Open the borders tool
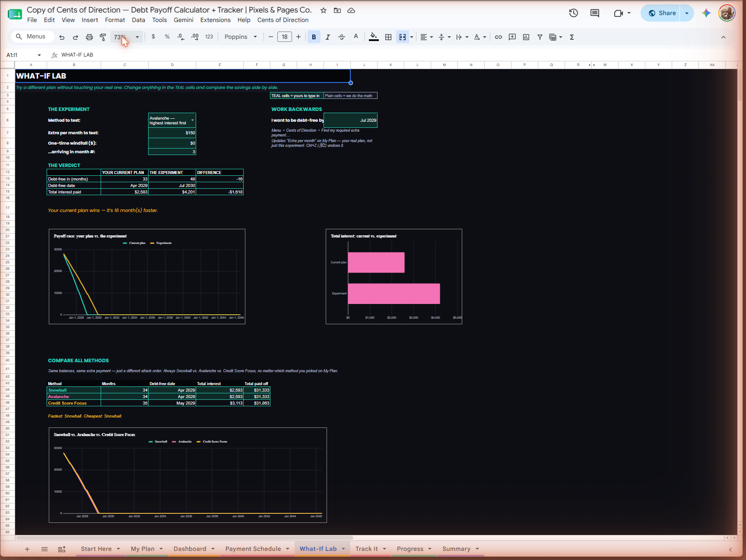The width and height of the screenshot is (746, 560). 388,37
